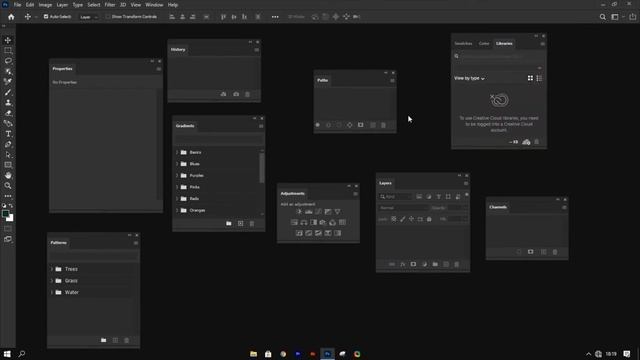Viewport: 640px width, 360px height.
Task: Open the Edit Toolbar three-dots button
Action: coord(8,196)
